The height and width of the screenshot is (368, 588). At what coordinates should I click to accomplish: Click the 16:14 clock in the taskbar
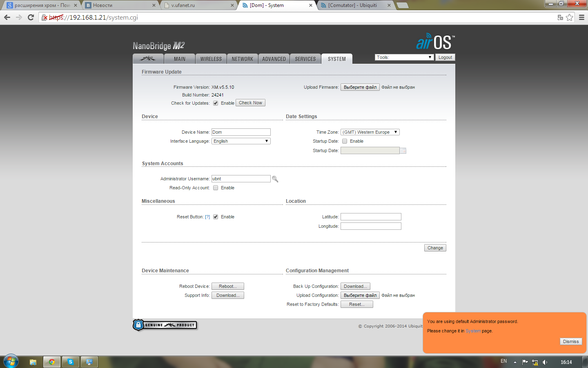coord(566,362)
